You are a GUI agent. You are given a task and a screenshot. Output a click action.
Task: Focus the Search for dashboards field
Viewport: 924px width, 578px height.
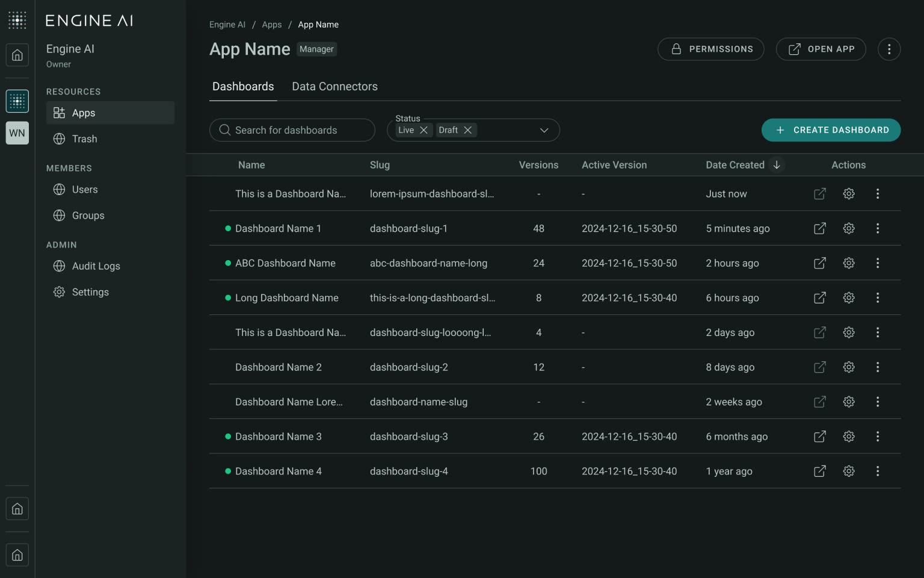[x=292, y=130]
